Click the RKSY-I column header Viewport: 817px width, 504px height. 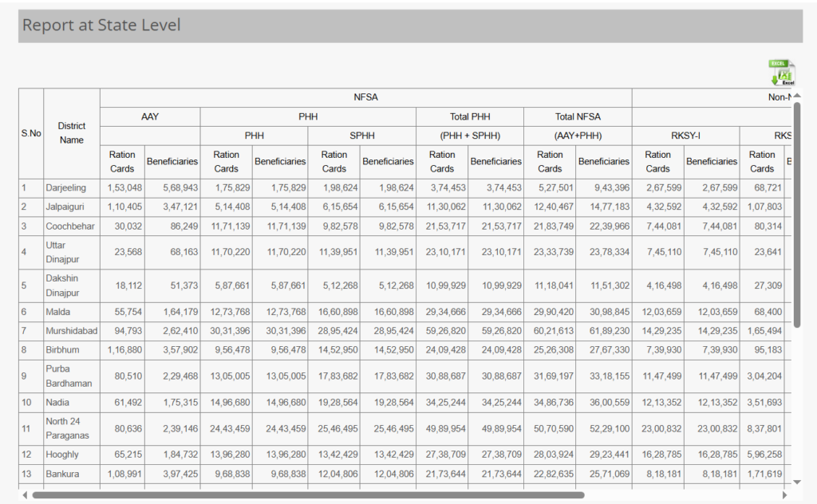[x=685, y=136]
